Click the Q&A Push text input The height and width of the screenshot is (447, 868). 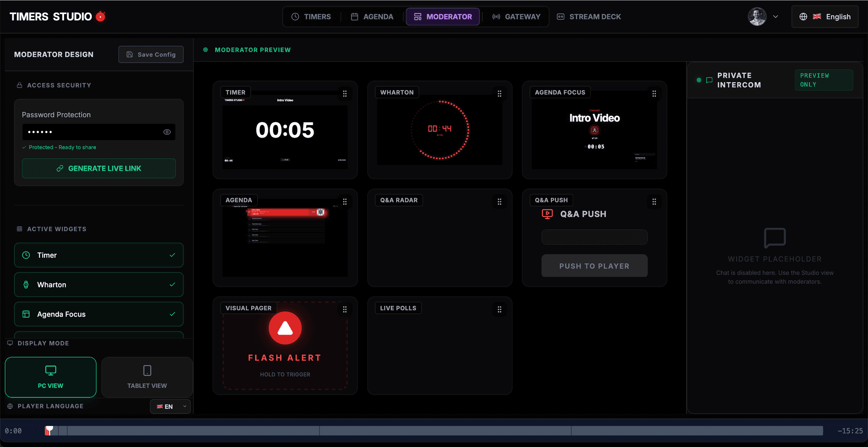pos(594,237)
